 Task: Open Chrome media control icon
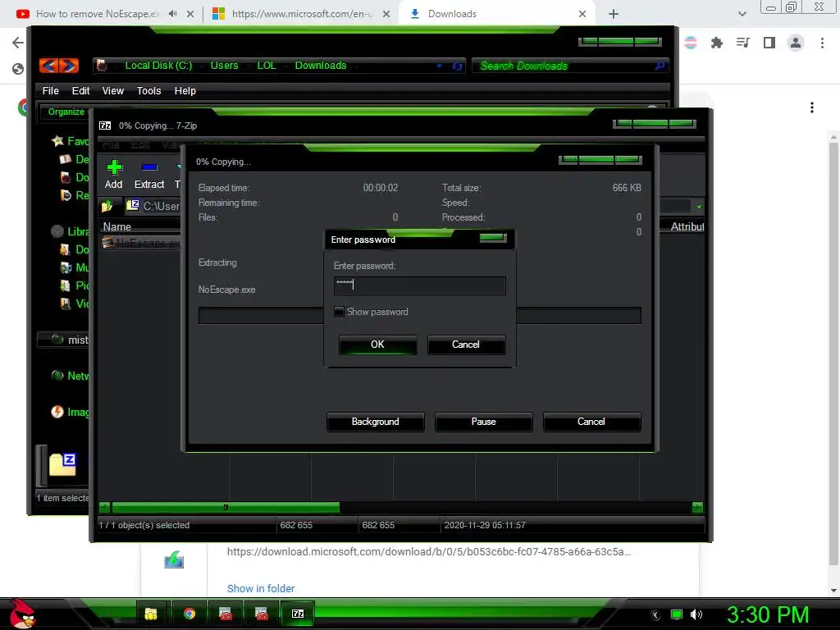click(743, 43)
